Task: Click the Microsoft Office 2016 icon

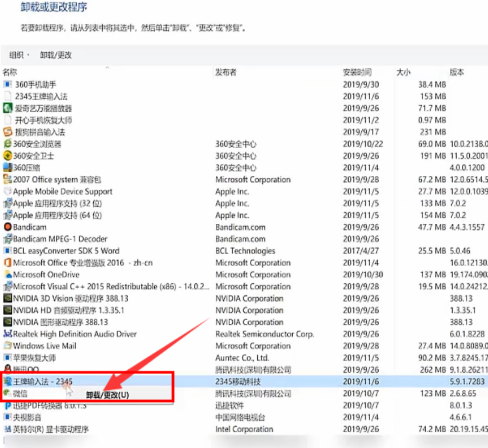Action: click(x=7, y=263)
